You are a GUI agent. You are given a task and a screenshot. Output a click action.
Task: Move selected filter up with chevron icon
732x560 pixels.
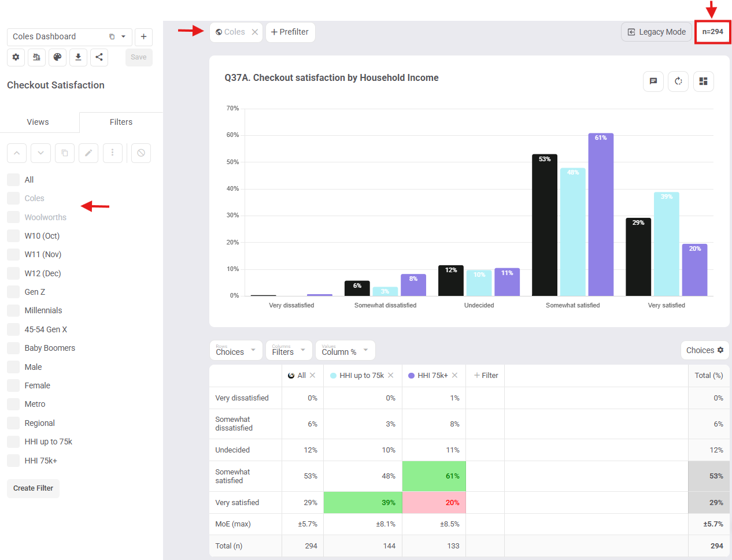(16, 153)
